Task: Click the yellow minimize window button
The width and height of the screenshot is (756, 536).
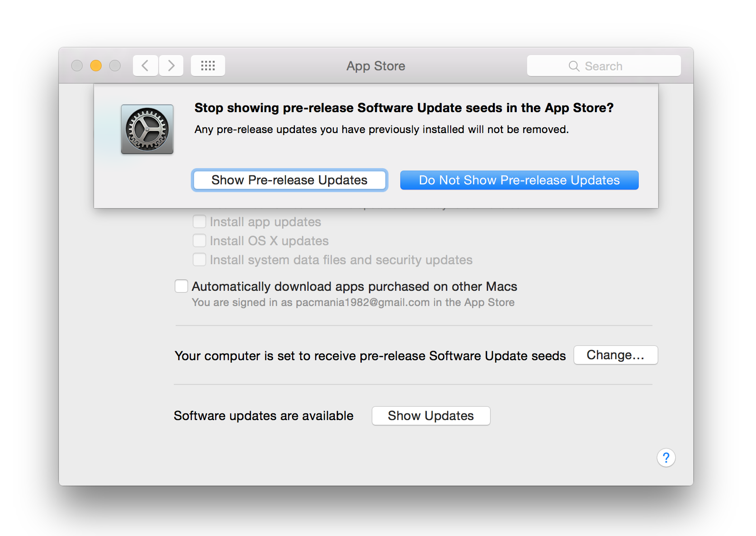Action: 96,66
